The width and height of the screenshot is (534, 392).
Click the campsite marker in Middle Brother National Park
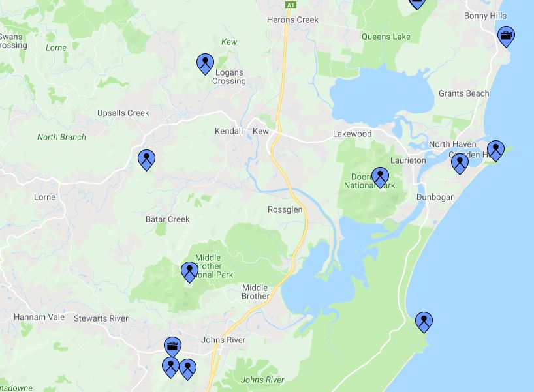[x=189, y=272]
